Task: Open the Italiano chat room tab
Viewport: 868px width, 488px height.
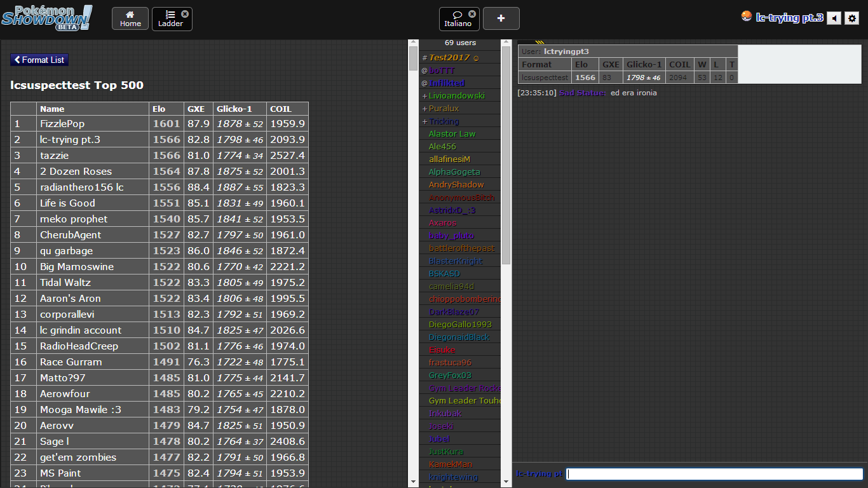Action: (457, 19)
